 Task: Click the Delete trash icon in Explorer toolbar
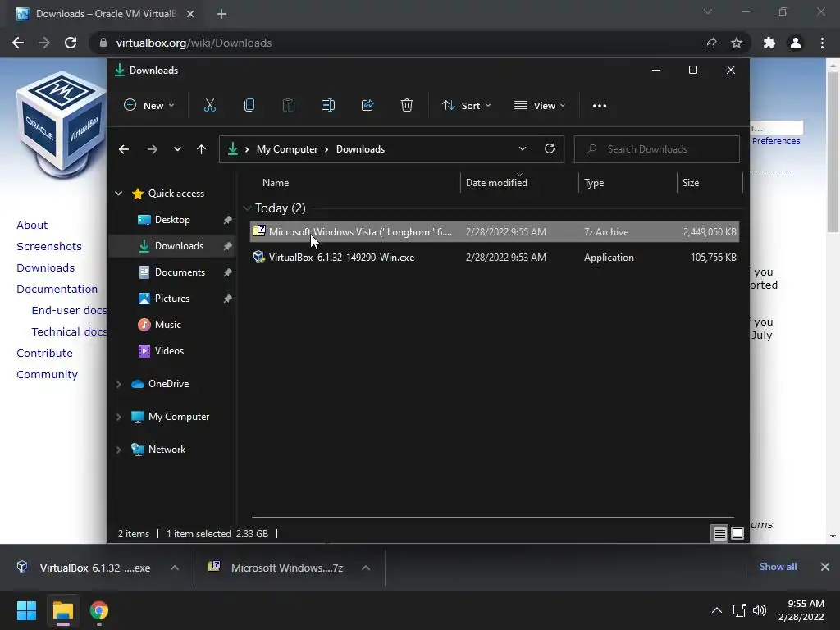pyautogui.click(x=407, y=105)
